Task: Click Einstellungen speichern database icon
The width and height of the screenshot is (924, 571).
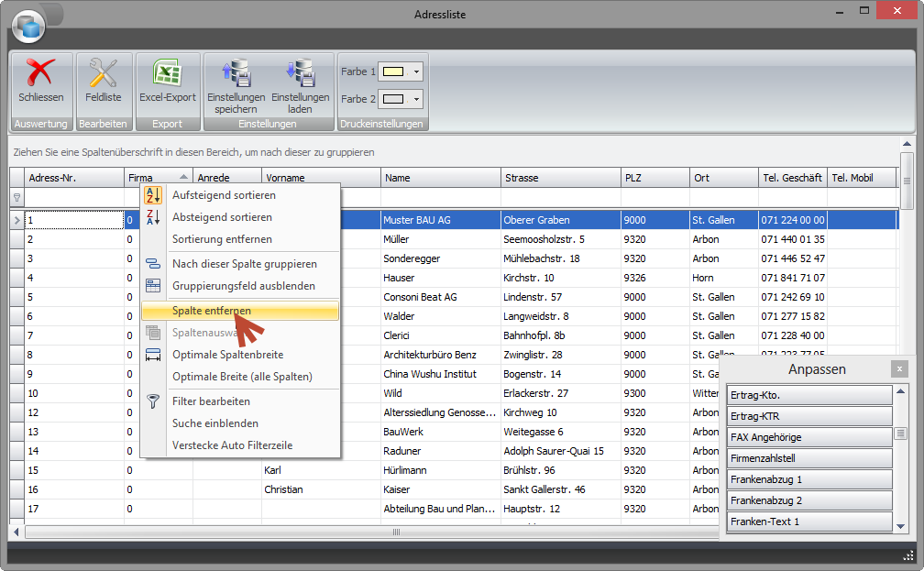Action: click(x=236, y=73)
